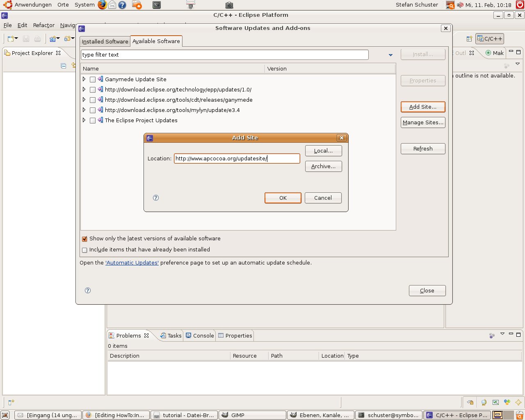Click the New wizard toolbar icon
Image resolution: width=525 pixels, height=420 pixels.
(11, 39)
